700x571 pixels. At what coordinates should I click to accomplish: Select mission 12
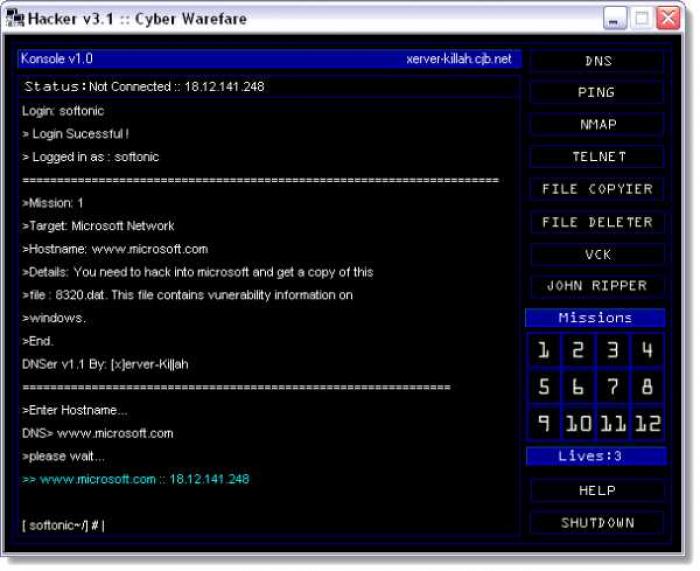[x=647, y=423]
